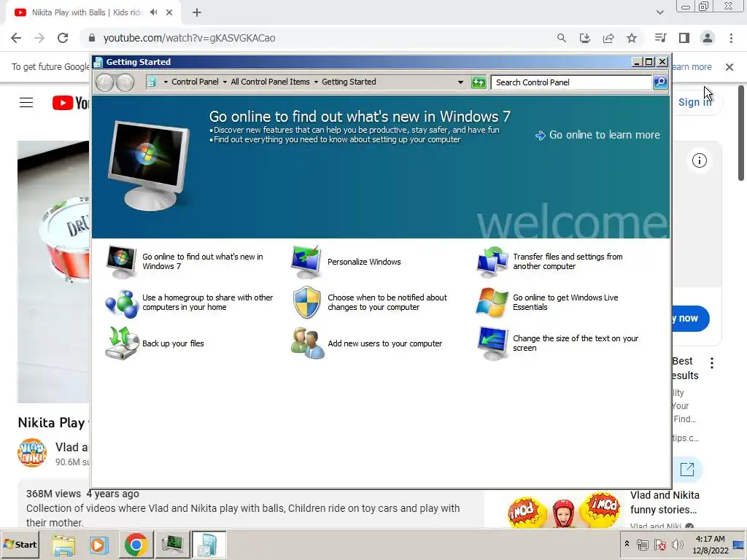
Task: Open the Chrome profile avatar
Action: [708, 38]
